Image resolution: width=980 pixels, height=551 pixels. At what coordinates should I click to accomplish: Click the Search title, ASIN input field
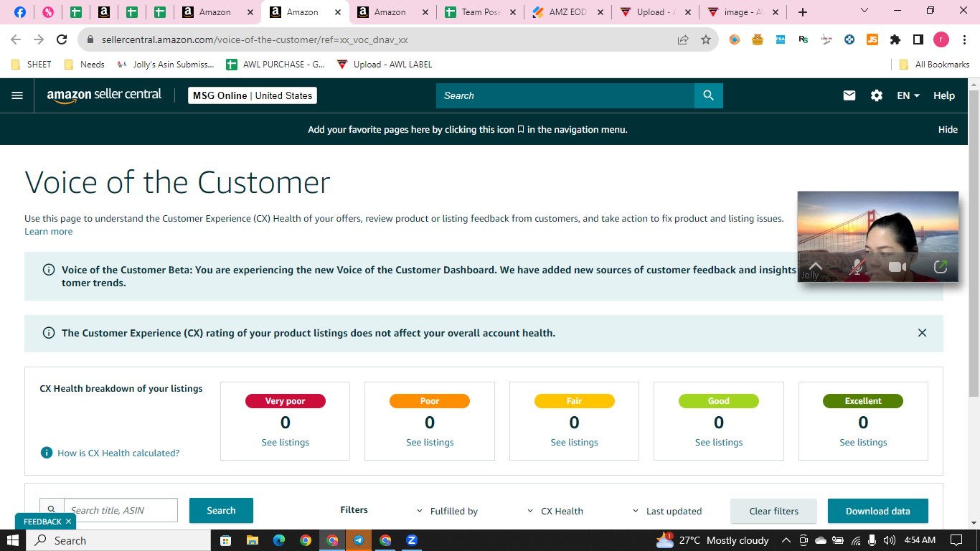pyautogui.click(x=121, y=510)
